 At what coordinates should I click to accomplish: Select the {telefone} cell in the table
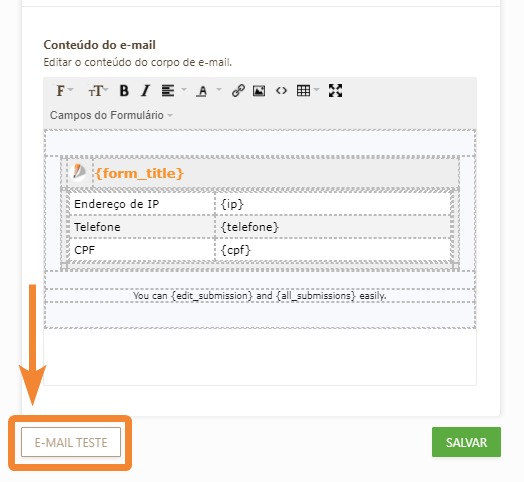point(333,227)
